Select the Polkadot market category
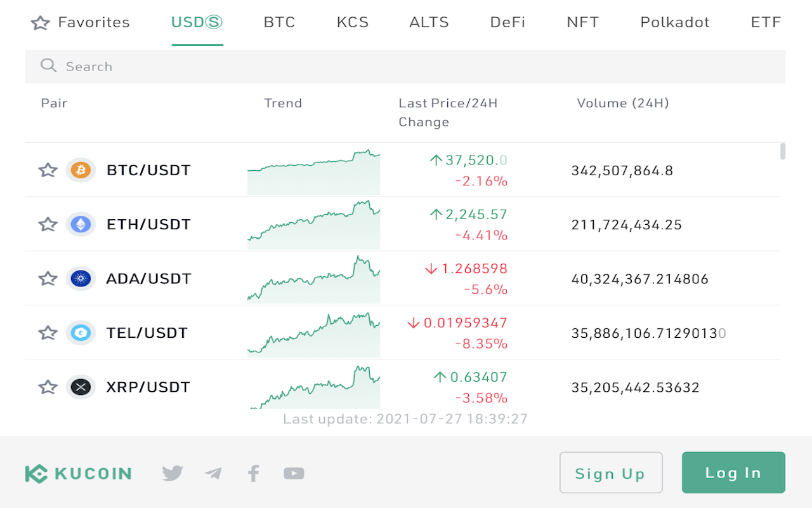 click(674, 22)
